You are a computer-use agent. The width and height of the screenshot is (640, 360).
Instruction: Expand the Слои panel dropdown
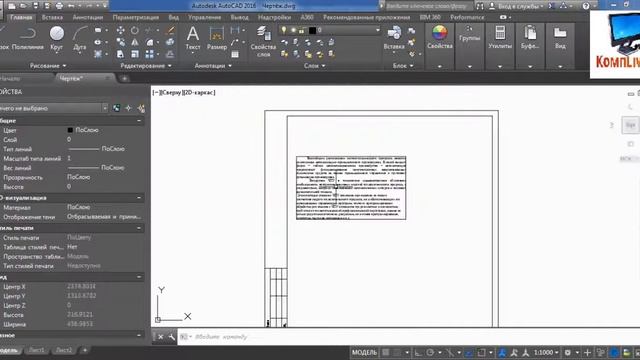coord(314,66)
